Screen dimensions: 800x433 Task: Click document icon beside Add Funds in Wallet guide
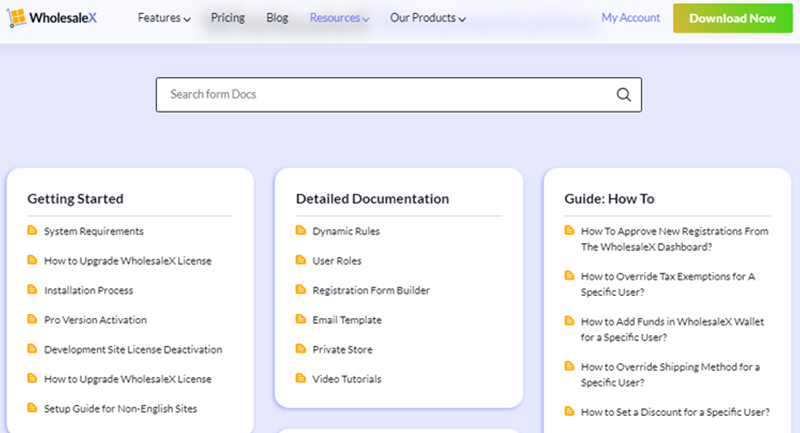tap(569, 321)
